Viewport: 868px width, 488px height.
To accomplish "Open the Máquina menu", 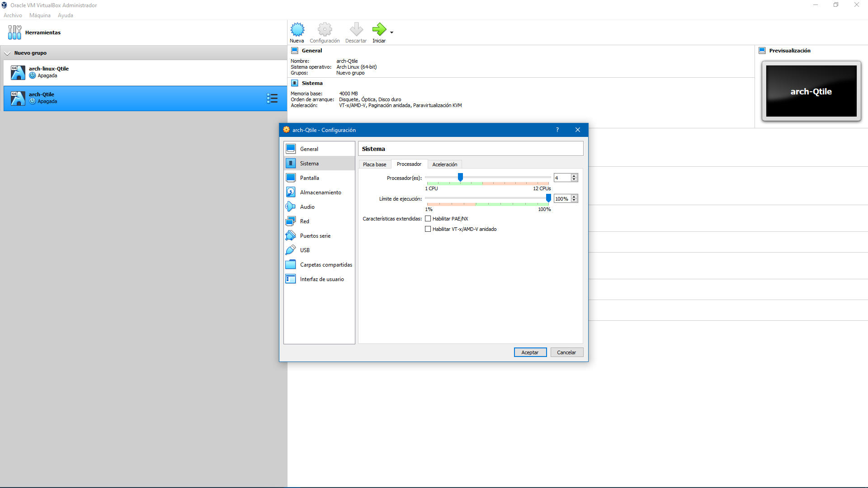I will point(40,15).
